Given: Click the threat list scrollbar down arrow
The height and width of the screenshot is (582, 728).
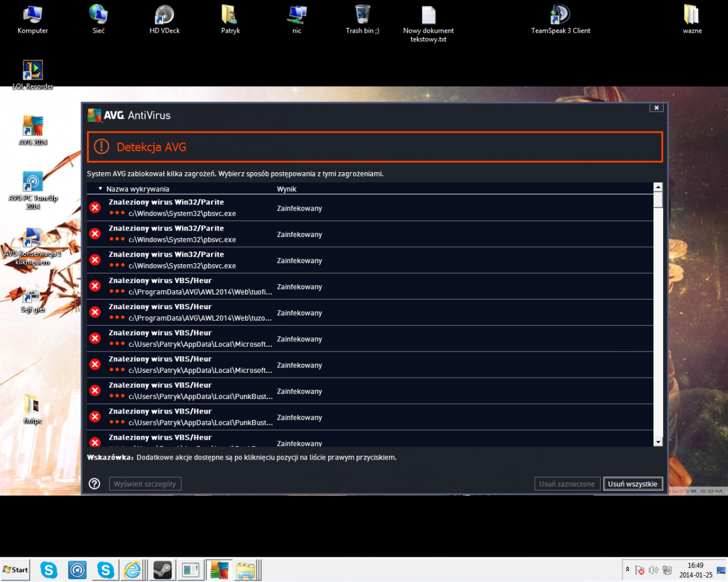Looking at the screenshot, I should tap(658, 442).
